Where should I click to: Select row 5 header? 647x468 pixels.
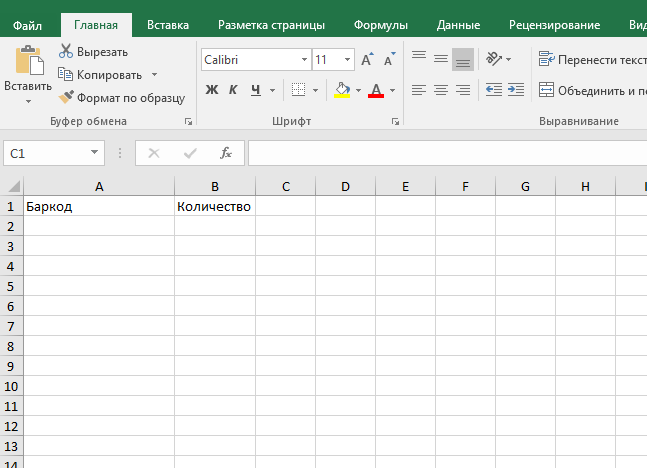[x=11, y=286]
